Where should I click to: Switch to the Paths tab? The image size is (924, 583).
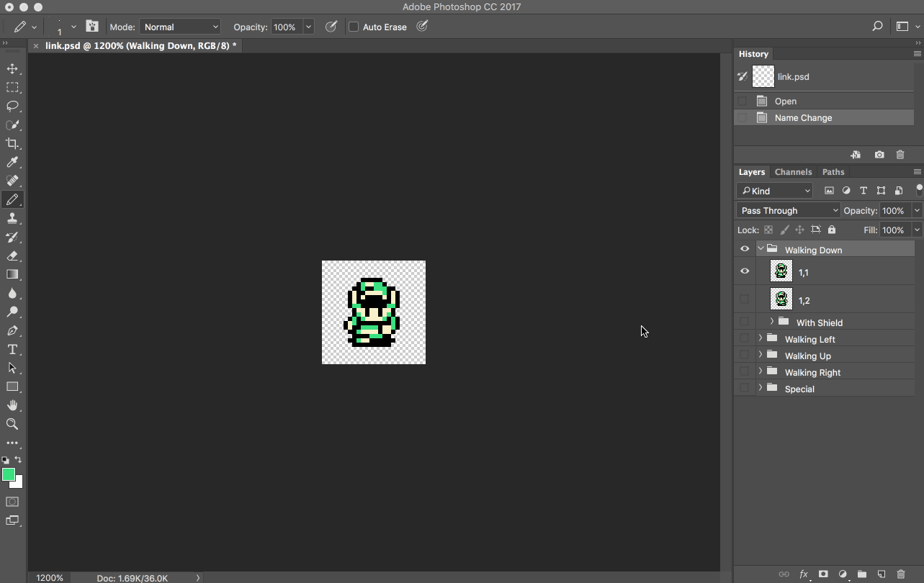click(x=833, y=172)
